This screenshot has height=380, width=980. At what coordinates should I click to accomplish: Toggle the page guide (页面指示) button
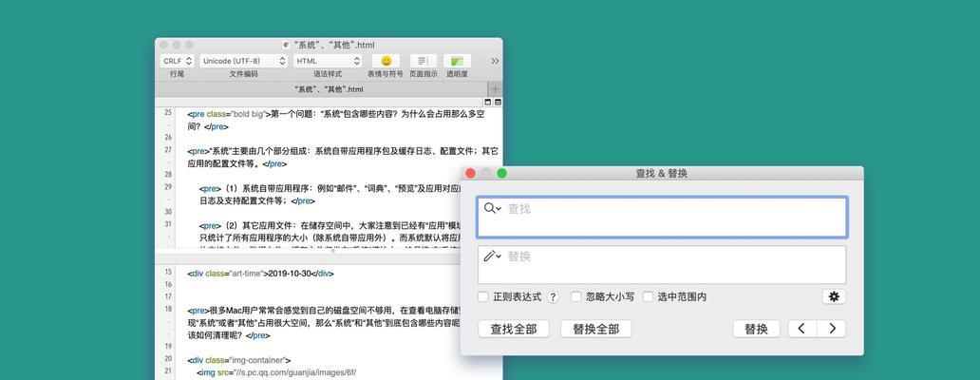click(424, 61)
